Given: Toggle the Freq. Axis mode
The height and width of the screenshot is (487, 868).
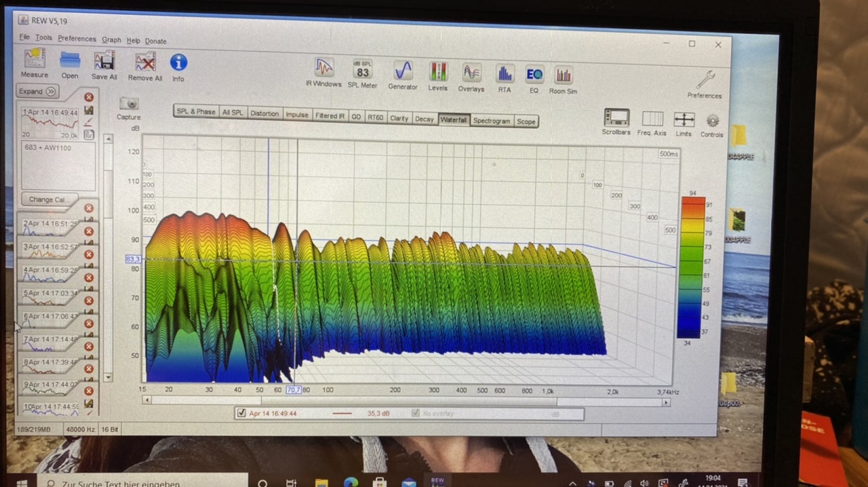Looking at the screenshot, I should [652, 119].
